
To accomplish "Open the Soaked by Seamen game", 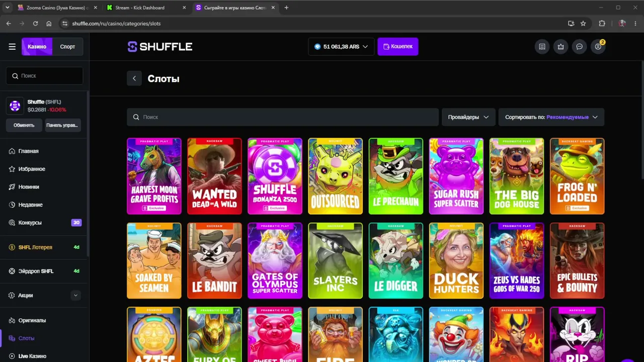I will [154, 261].
